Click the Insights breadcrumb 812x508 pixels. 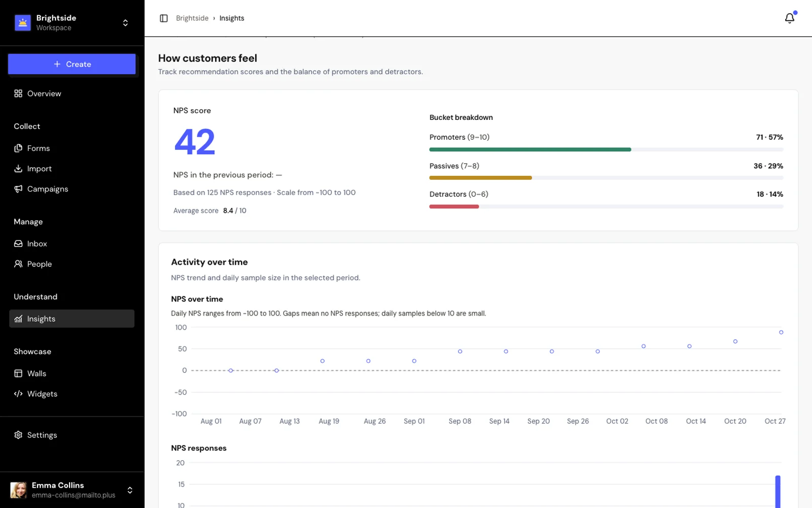click(x=231, y=18)
